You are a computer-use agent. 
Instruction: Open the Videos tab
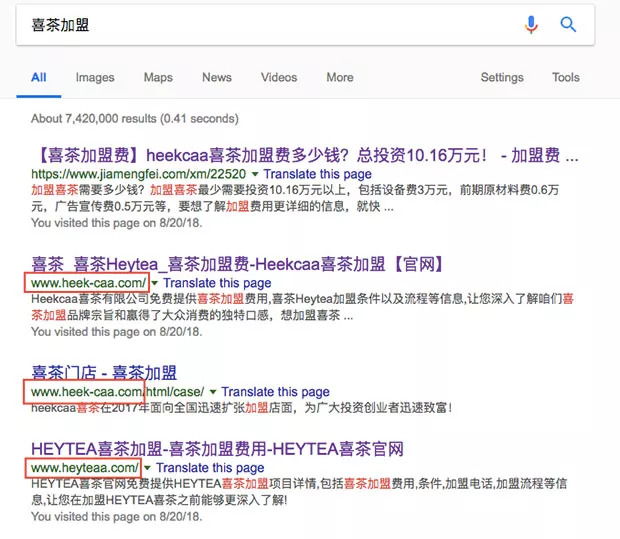[279, 77]
